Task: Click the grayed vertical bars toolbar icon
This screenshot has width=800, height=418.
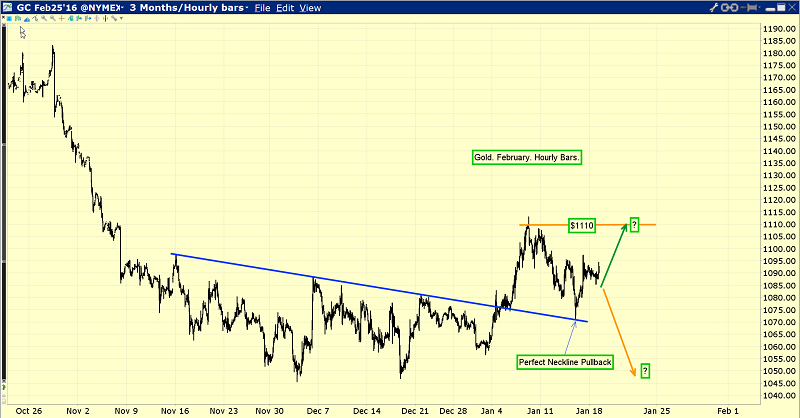Action: click(96, 18)
